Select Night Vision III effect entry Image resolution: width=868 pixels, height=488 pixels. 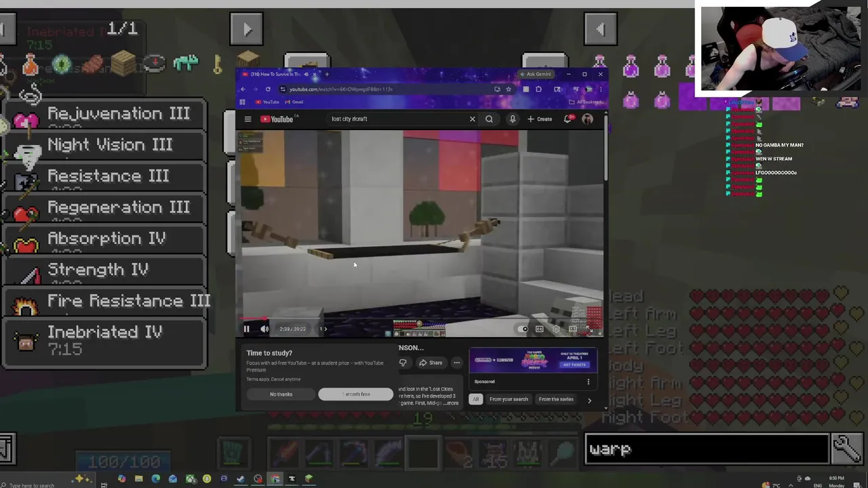tap(104, 146)
